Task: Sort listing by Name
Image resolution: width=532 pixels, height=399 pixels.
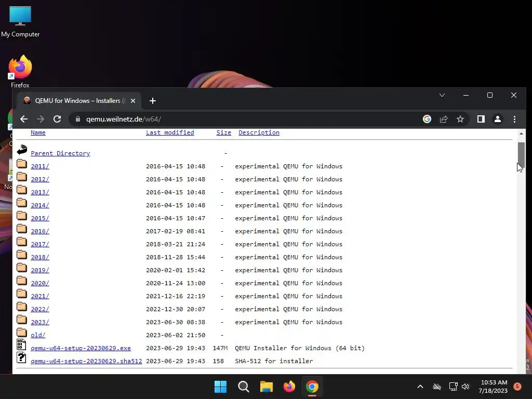Action: tap(38, 132)
